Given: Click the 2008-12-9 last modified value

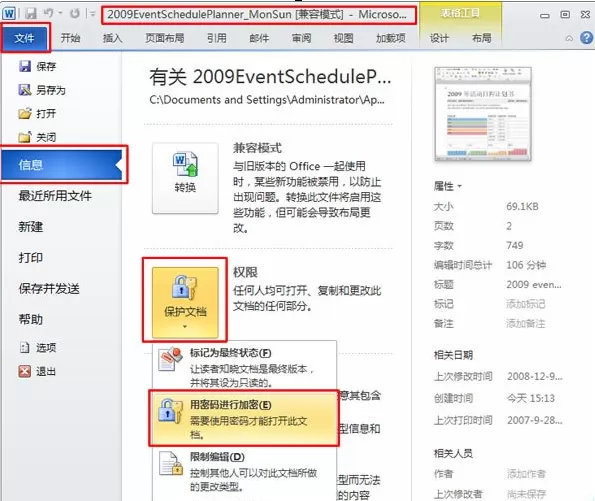Looking at the screenshot, I should [x=535, y=376].
